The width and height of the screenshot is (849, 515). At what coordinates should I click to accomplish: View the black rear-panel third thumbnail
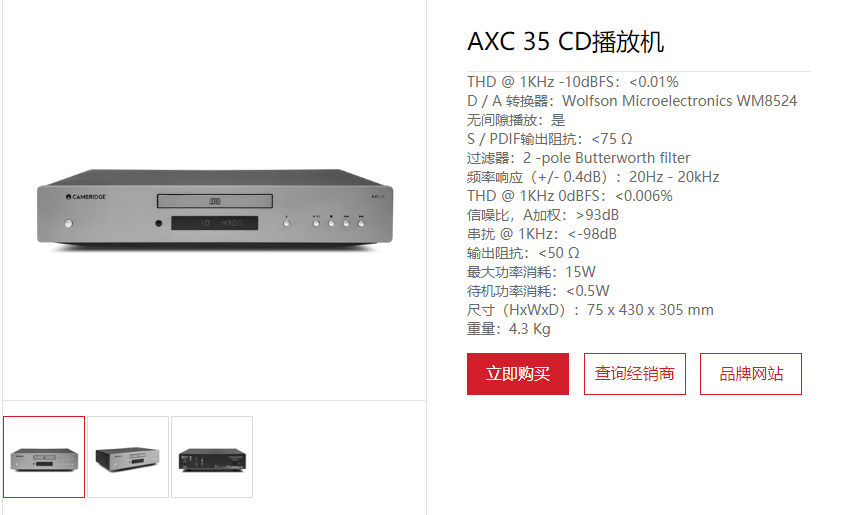tap(212, 457)
